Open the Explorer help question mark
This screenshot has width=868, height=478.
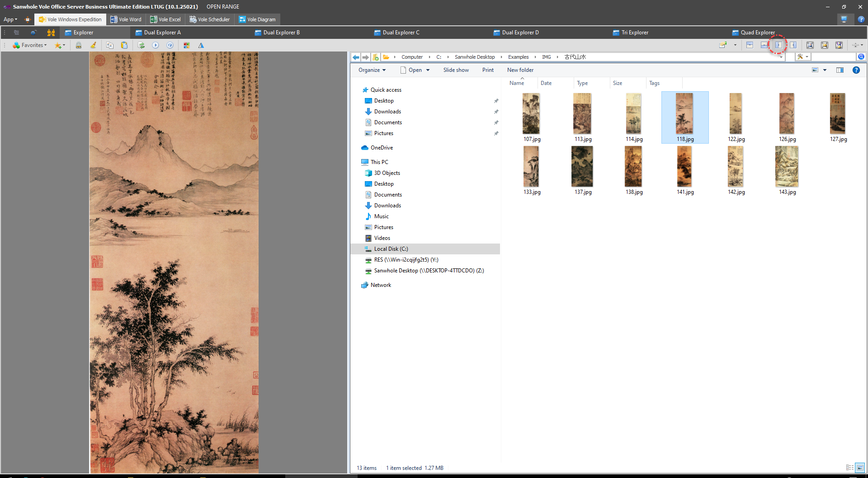pyautogui.click(x=856, y=70)
